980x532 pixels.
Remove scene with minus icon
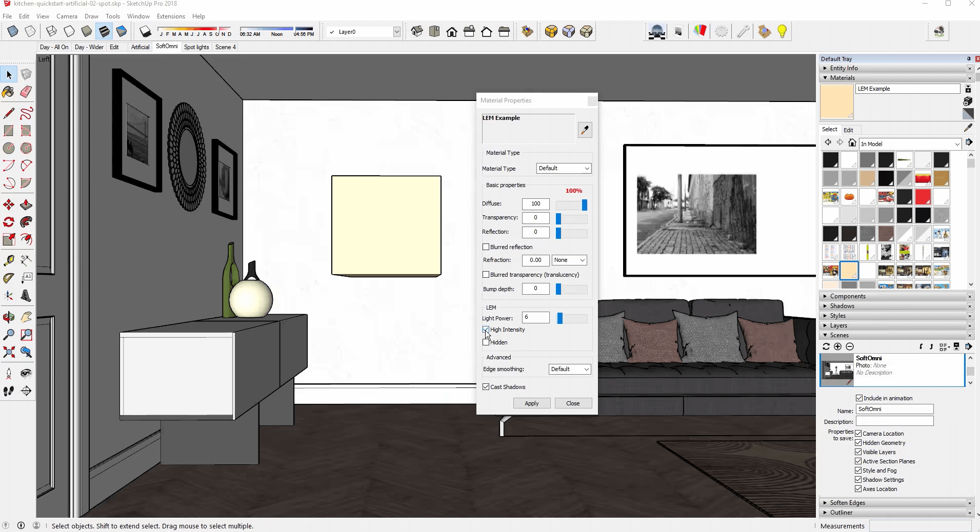[849, 347]
